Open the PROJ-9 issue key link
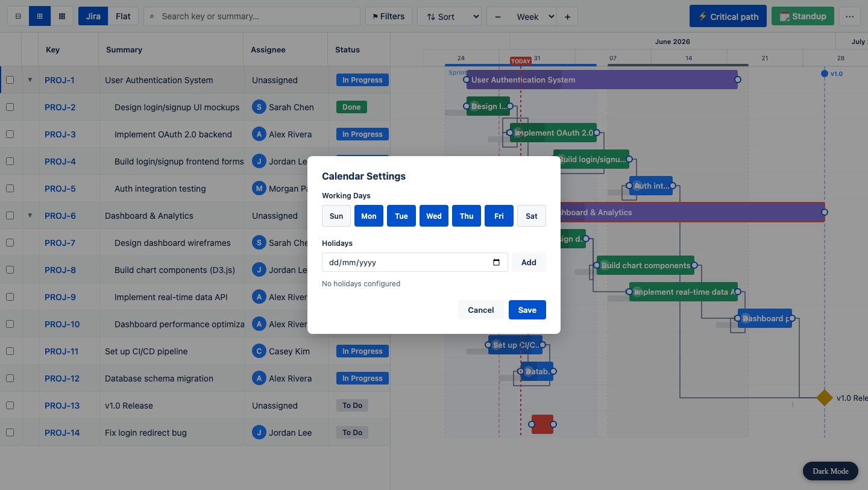The image size is (868, 490). pyautogui.click(x=60, y=297)
